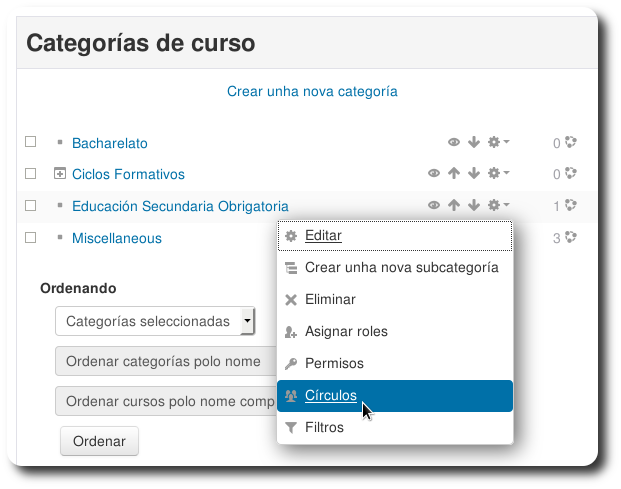Move Educación Secundaria Obrigatoria down
This screenshot has height=489, width=621.
(x=474, y=205)
